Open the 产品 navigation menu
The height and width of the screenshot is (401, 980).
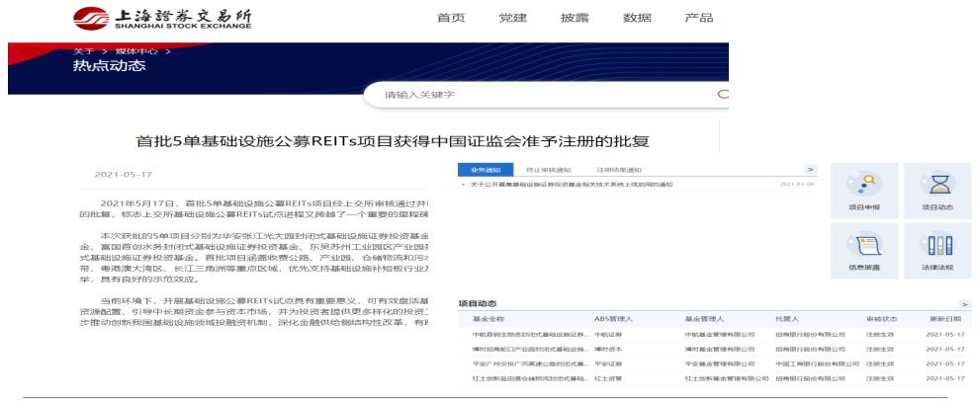[699, 18]
